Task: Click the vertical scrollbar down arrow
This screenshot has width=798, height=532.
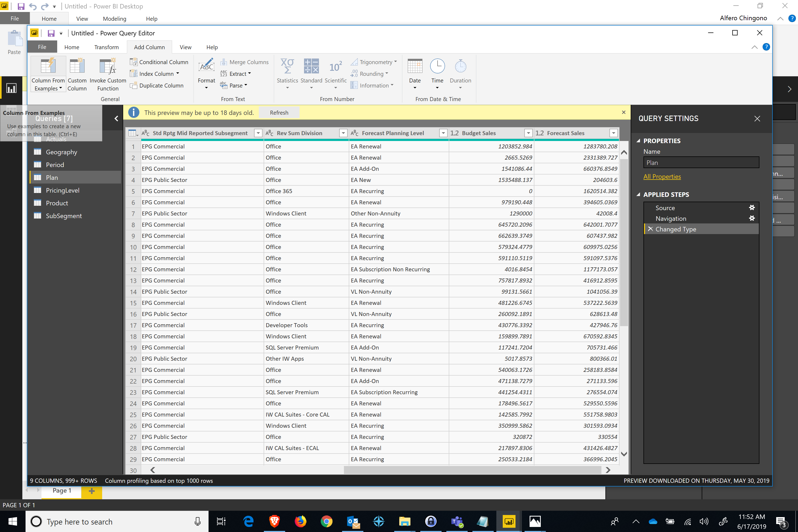Action: tap(624, 454)
